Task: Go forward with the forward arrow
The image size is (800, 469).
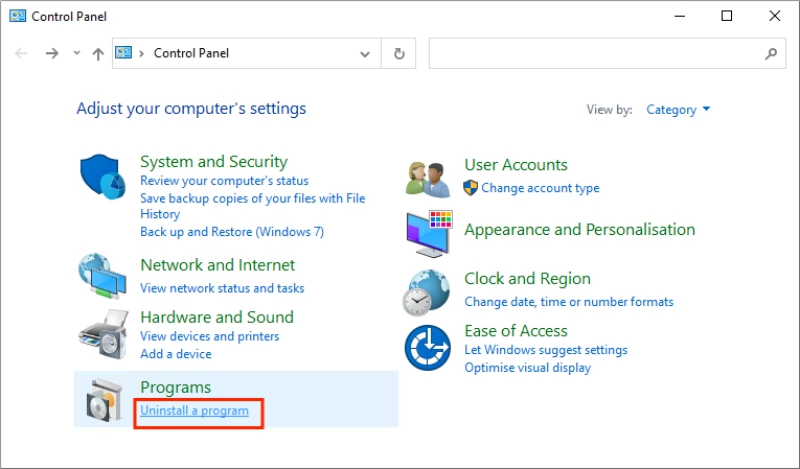Action: tap(52, 53)
